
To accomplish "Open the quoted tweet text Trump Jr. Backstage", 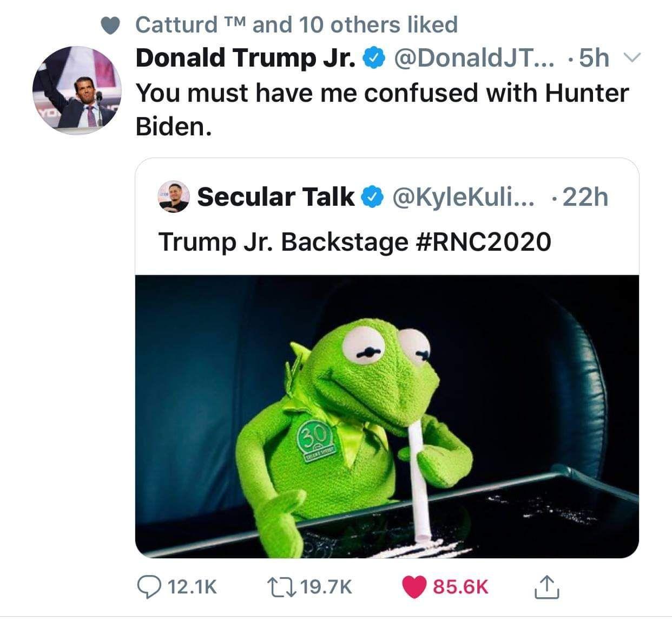I will click(284, 242).
